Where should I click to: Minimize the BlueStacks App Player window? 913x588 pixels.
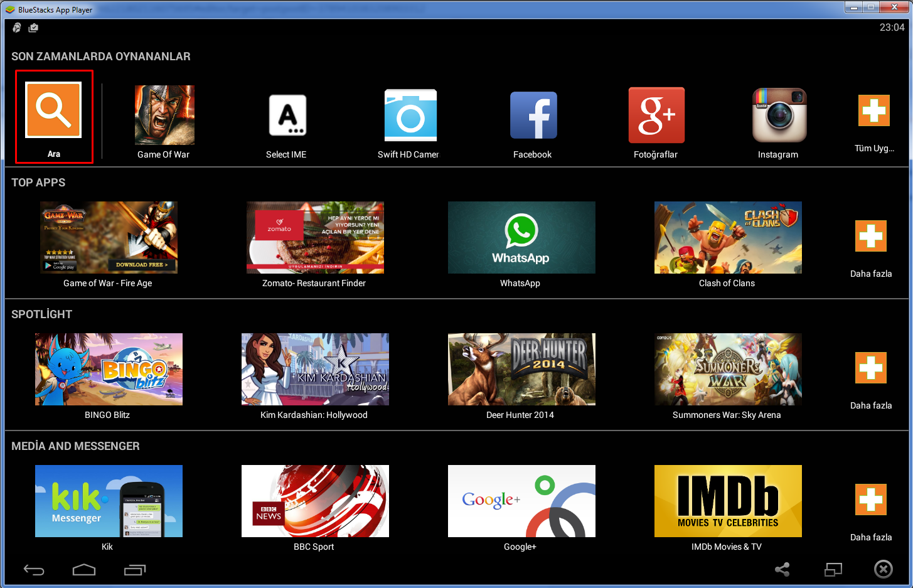[x=853, y=7]
